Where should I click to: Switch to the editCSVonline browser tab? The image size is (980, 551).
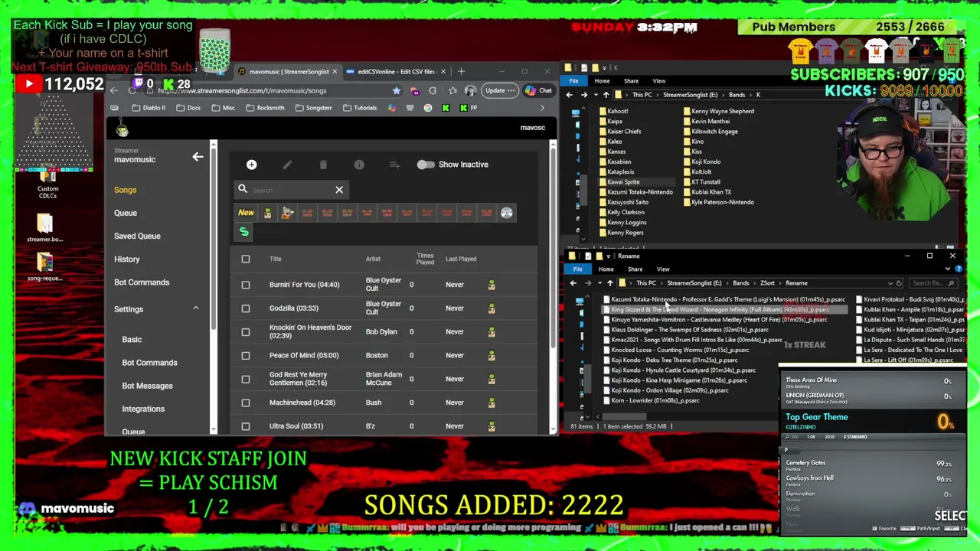(x=395, y=71)
